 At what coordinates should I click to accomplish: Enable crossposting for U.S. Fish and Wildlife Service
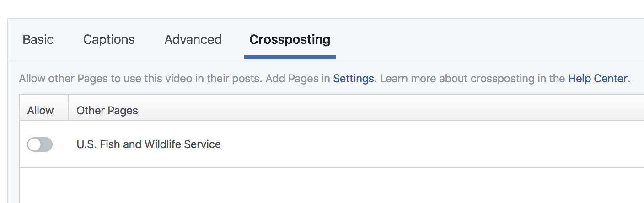40,145
